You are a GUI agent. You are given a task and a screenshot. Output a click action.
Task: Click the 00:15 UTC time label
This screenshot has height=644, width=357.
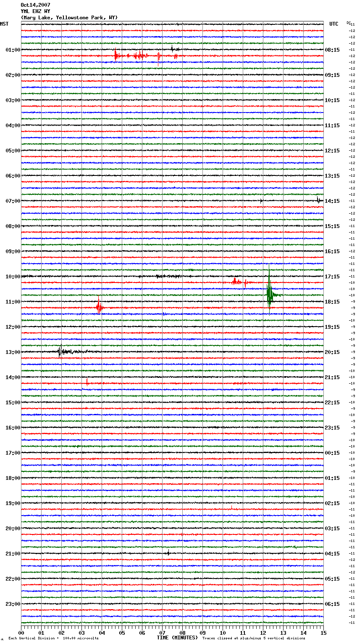(332, 453)
